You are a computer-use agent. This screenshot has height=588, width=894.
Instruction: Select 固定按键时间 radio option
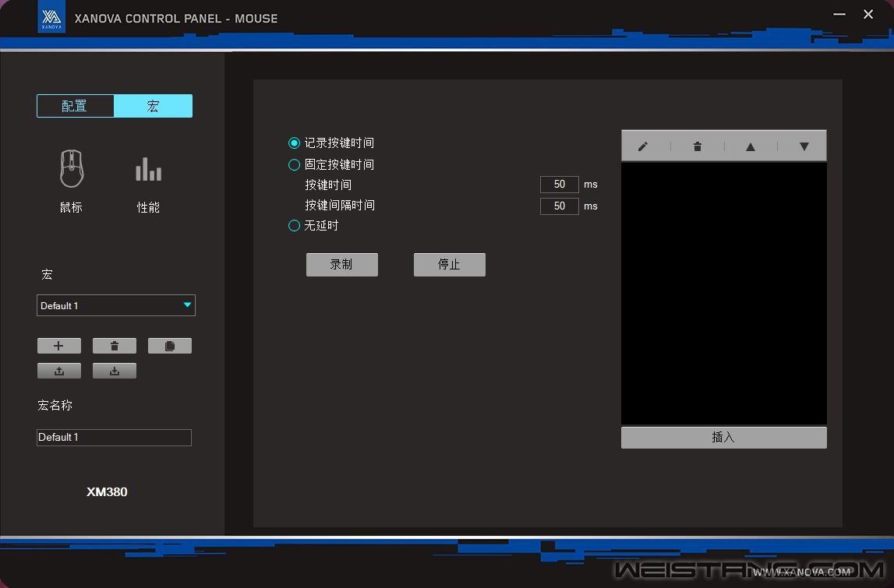click(x=294, y=164)
